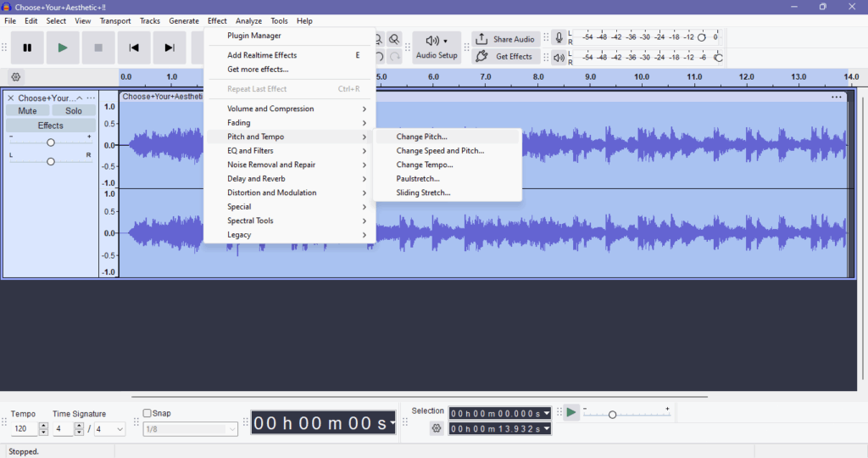This screenshot has height=458, width=868.
Task: Open the Audio Setup dropdown
Action: 437,48
